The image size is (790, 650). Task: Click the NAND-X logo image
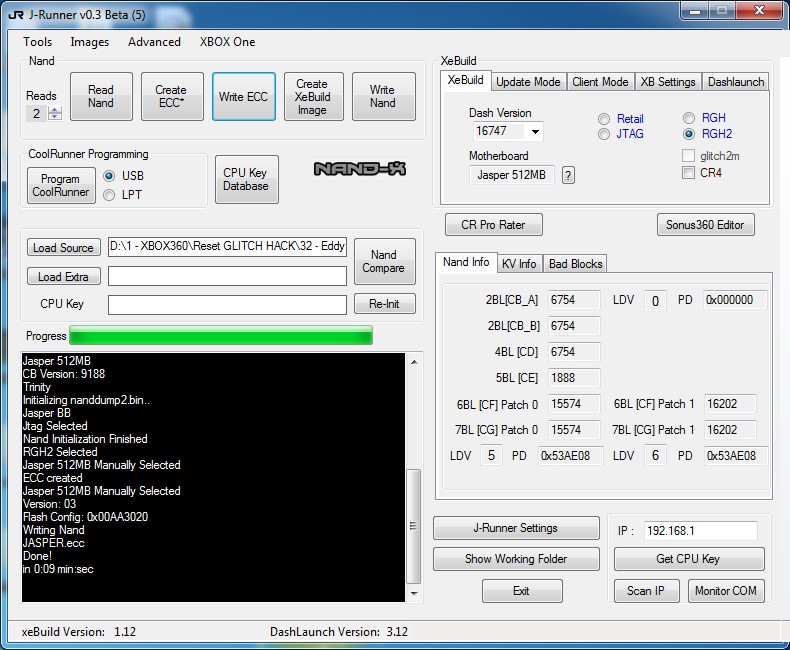(x=360, y=169)
